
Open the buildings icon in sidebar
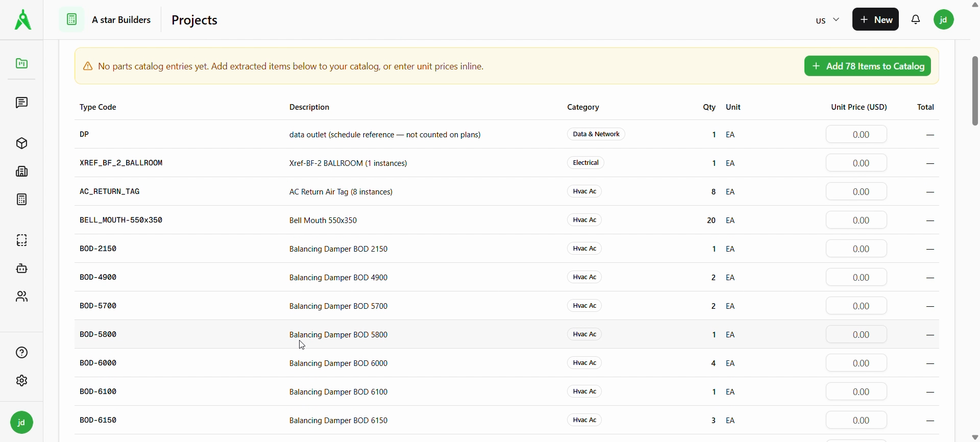21,171
